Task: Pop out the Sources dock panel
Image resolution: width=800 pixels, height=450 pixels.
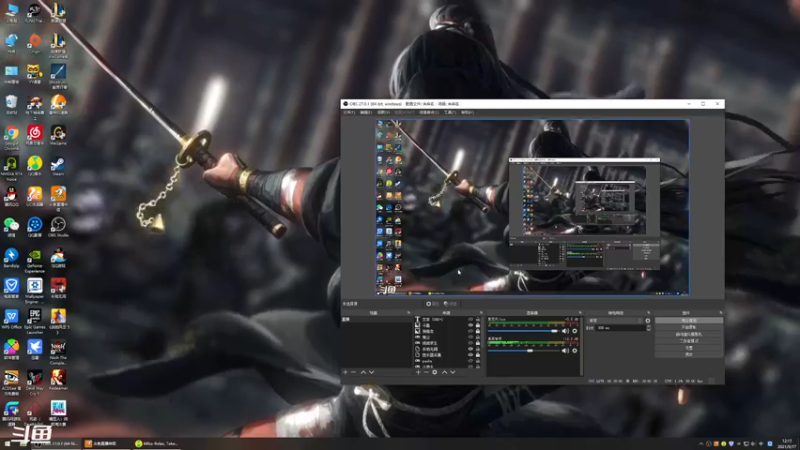Action: [x=481, y=313]
